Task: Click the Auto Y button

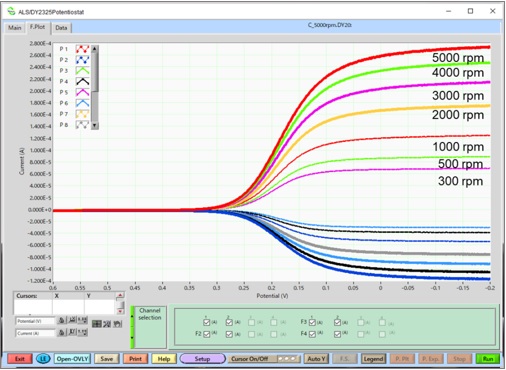Action: pos(316,359)
